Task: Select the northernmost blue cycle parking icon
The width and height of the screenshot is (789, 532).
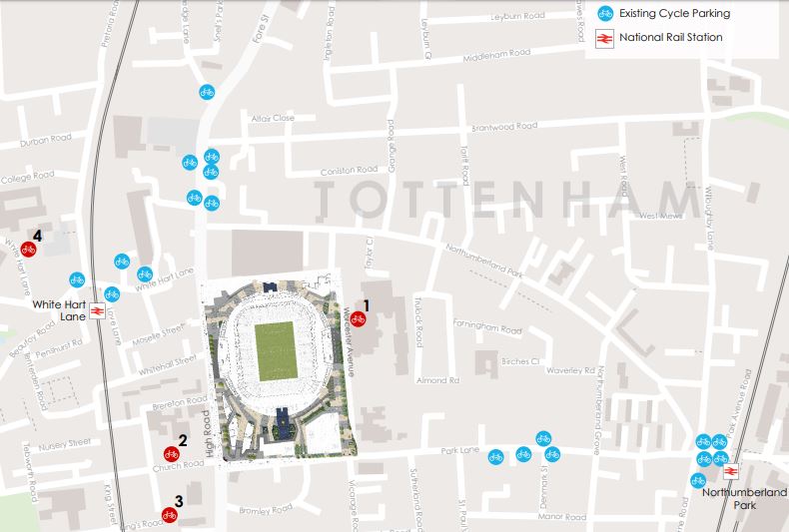Action: [x=206, y=92]
